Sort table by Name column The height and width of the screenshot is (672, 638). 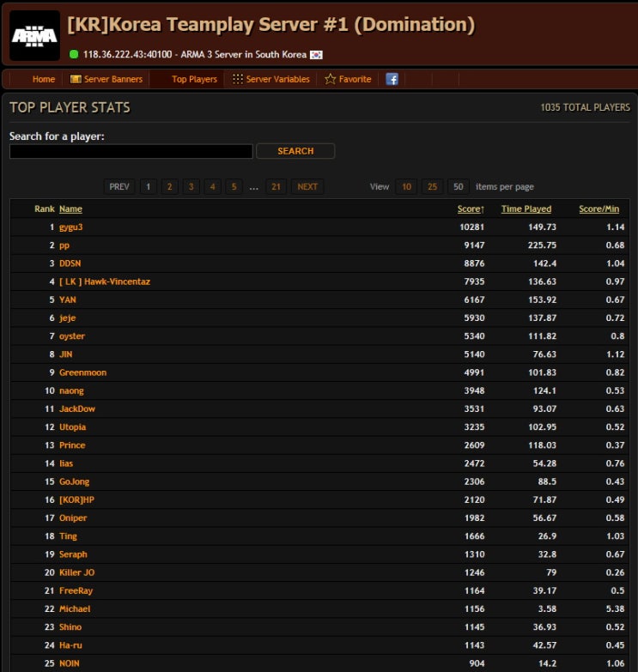[70, 209]
